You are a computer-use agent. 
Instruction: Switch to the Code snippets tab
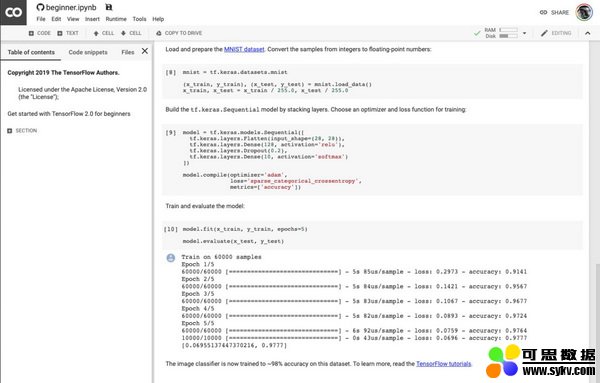(88, 52)
